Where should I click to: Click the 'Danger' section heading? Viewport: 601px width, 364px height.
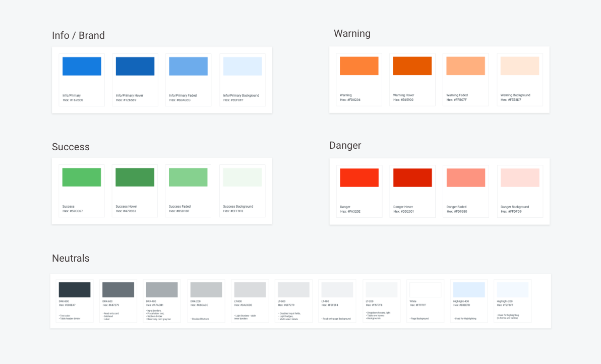[345, 145]
